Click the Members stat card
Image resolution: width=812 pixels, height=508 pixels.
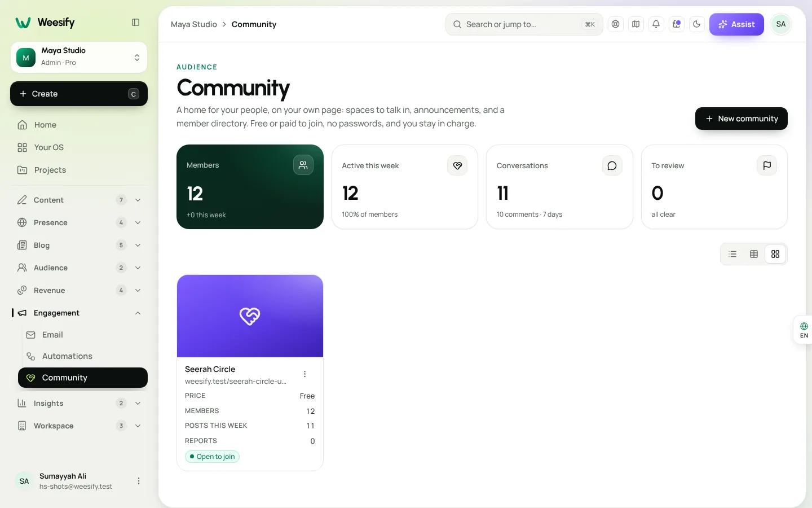tap(250, 187)
